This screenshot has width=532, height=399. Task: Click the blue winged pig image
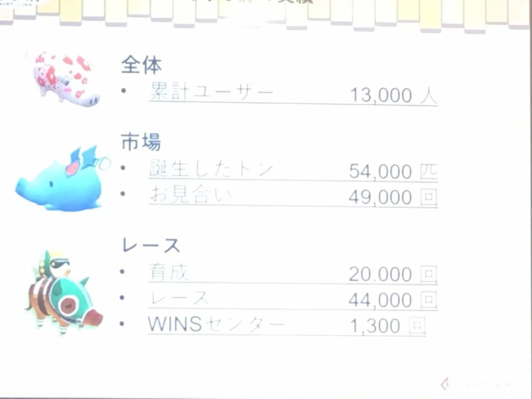pyautogui.click(x=62, y=179)
